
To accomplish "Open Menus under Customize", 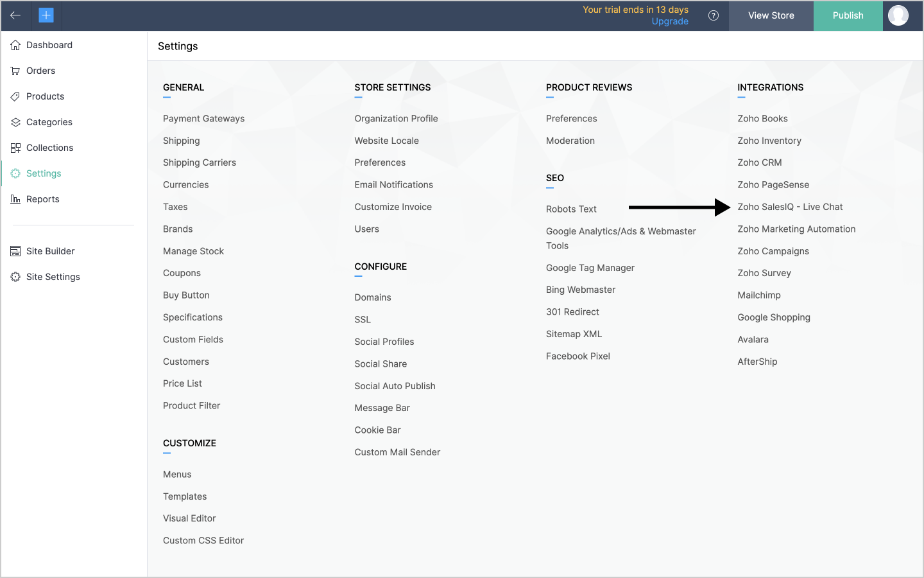I will click(x=177, y=475).
